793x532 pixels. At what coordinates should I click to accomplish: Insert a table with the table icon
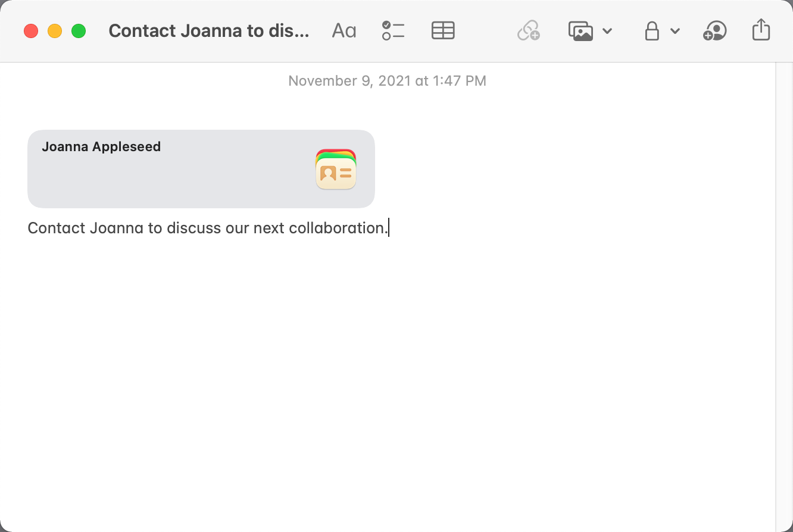pyautogui.click(x=443, y=31)
